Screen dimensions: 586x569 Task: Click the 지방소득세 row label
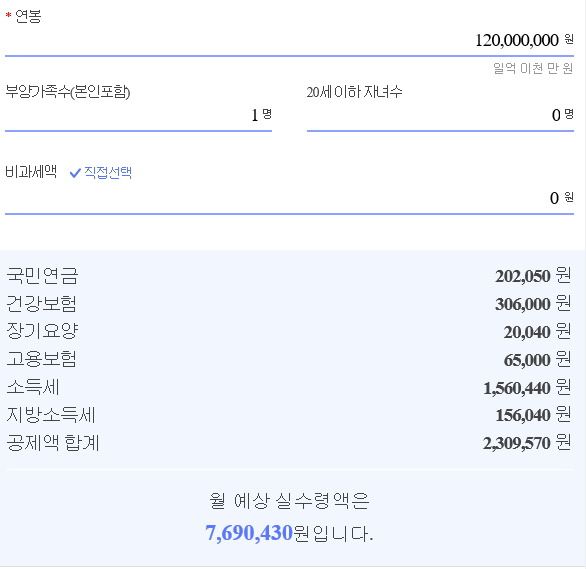pos(51,415)
